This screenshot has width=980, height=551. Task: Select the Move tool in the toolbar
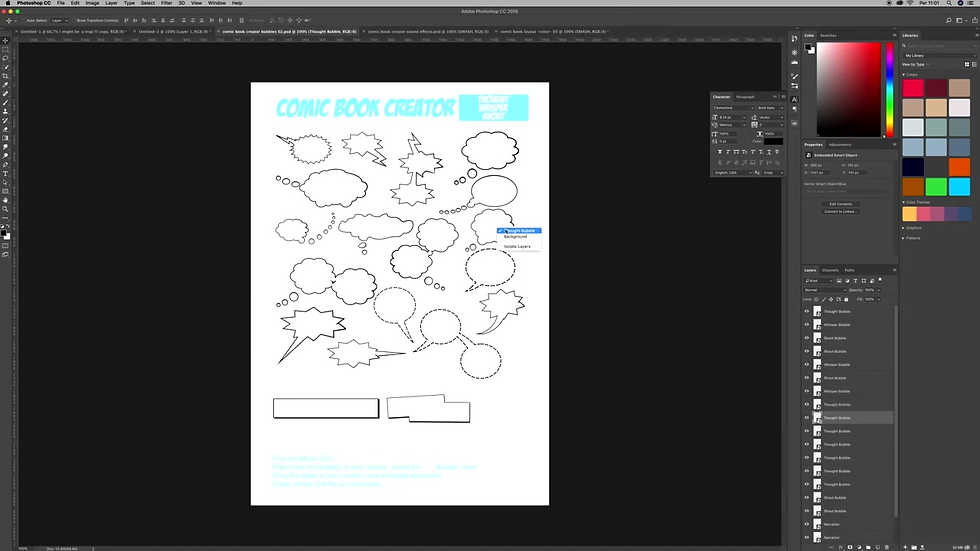(x=5, y=40)
